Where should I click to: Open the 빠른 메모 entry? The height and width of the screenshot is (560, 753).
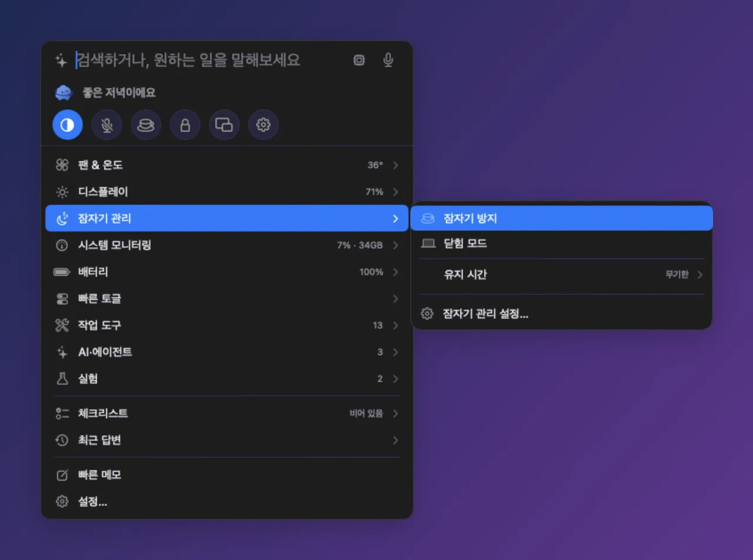click(226, 475)
